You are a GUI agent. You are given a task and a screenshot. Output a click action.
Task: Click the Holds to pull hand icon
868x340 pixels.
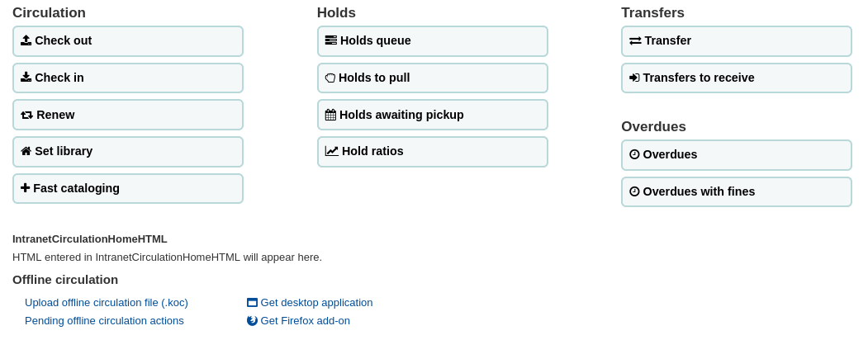(x=330, y=78)
